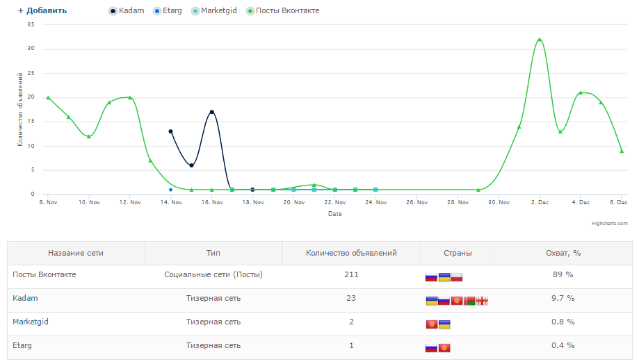Toggle 'Посты Вконтакте' legend series
This screenshot has height=364, width=639.
pos(283,10)
